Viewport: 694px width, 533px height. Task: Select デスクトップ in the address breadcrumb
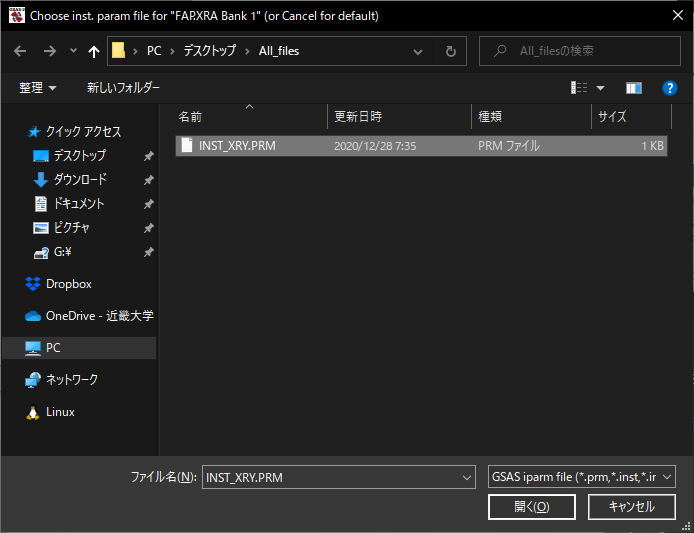point(210,51)
